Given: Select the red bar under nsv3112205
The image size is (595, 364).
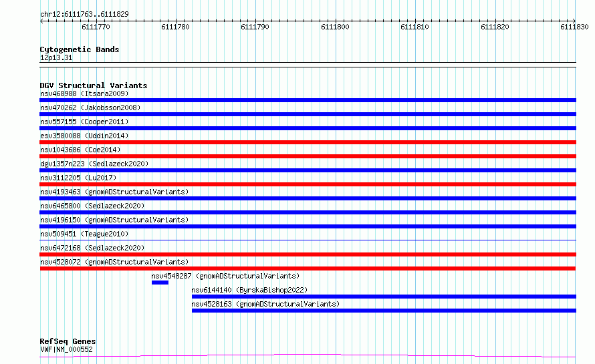Looking at the screenshot, I should [308, 184].
